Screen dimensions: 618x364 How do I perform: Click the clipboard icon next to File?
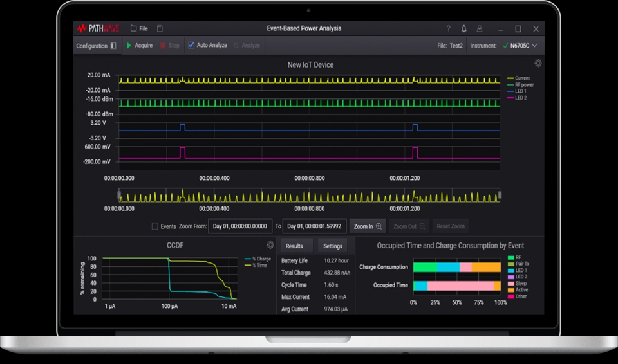pos(160,28)
